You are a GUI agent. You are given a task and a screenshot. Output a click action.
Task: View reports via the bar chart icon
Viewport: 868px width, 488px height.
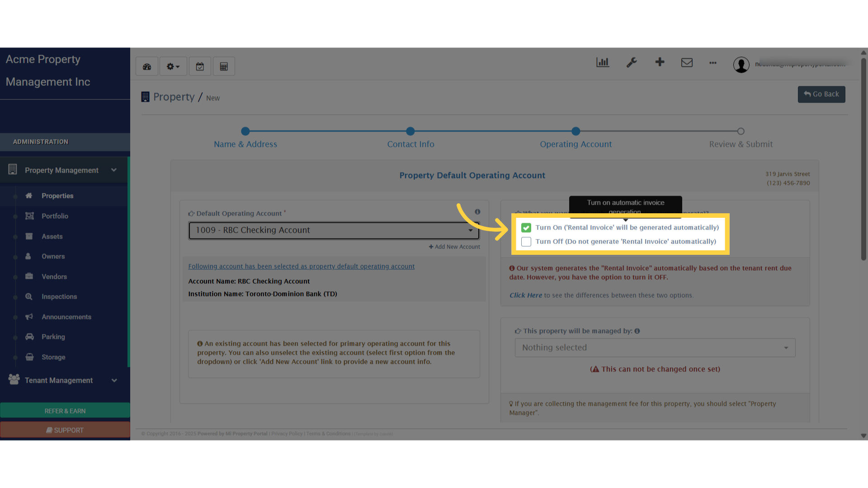click(x=603, y=63)
